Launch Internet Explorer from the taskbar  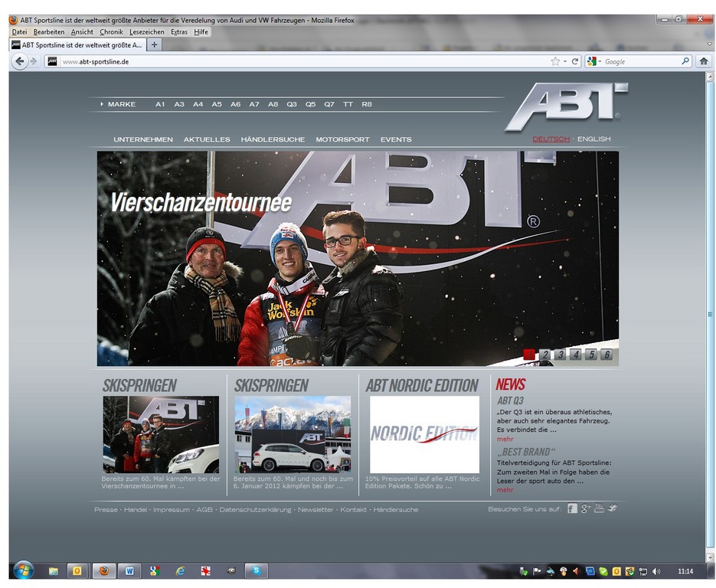pos(181,570)
